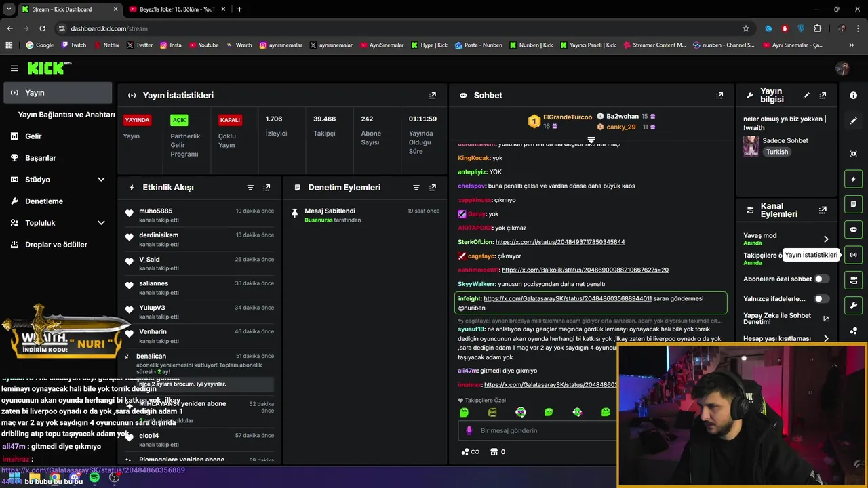Screen dimensions: 868x488
Task: Open the Gelir sidebar item
Action: [x=58, y=136]
